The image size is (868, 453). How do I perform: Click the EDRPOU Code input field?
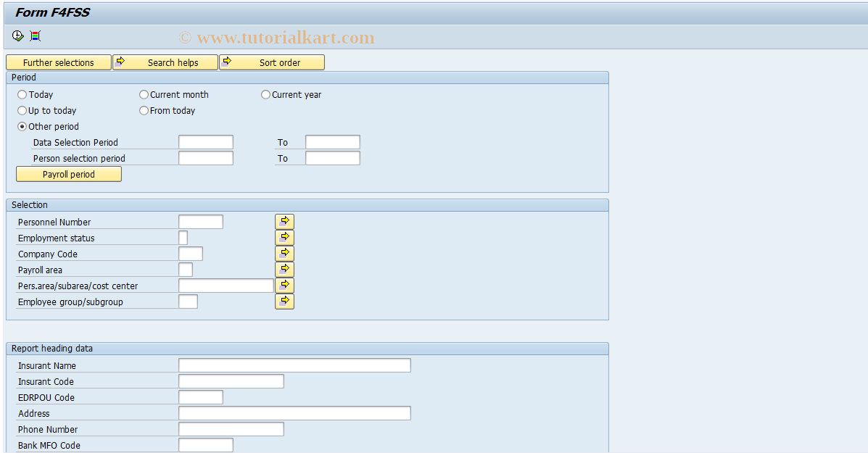[x=201, y=397]
